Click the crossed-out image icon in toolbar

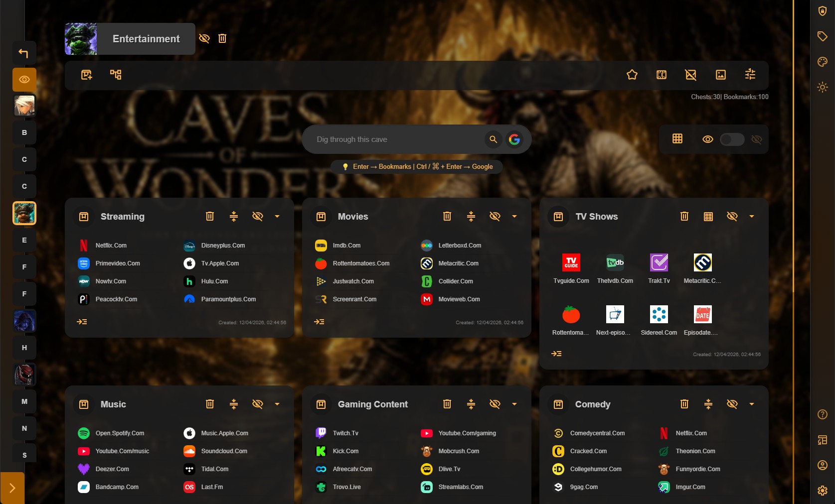[691, 75]
